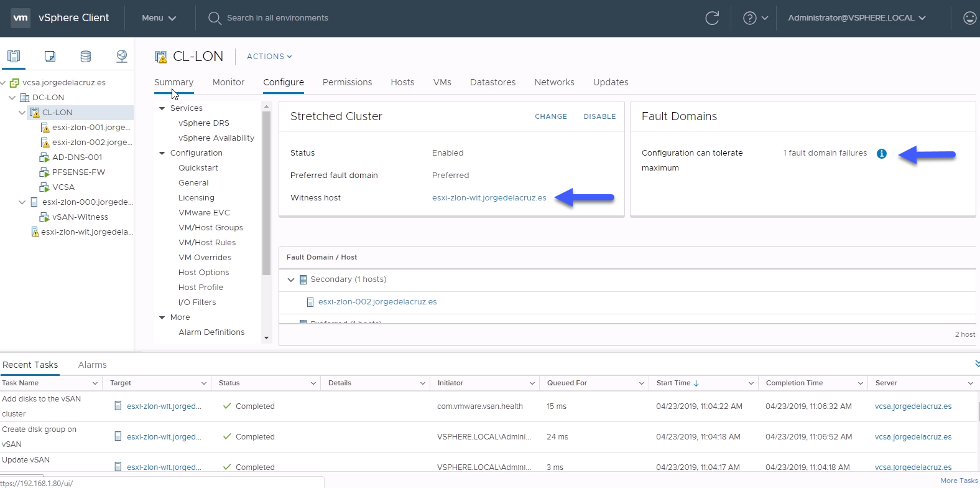Open VMs and Templates inventory view
Viewport: 980px width, 488px height.
(50, 56)
